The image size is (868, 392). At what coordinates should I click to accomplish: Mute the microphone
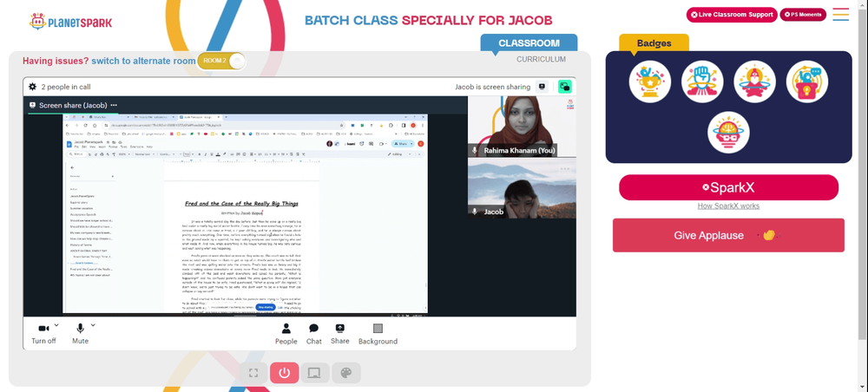[x=80, y=333]
